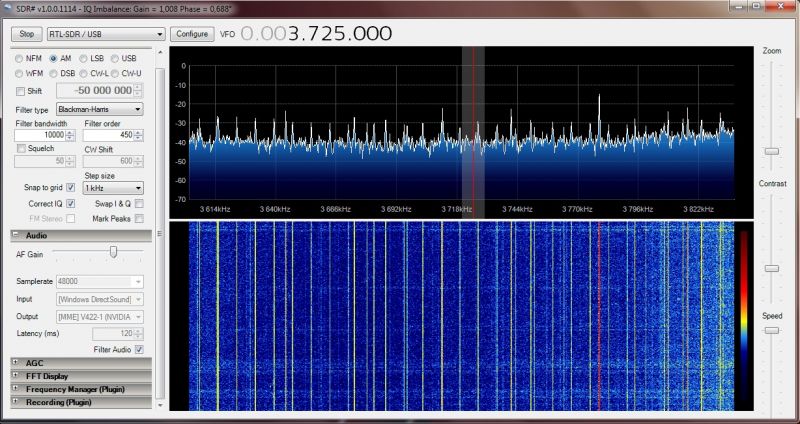Click the left panel scroll down arrow
The height and width of the screenshot is (424, 800).
160,406
